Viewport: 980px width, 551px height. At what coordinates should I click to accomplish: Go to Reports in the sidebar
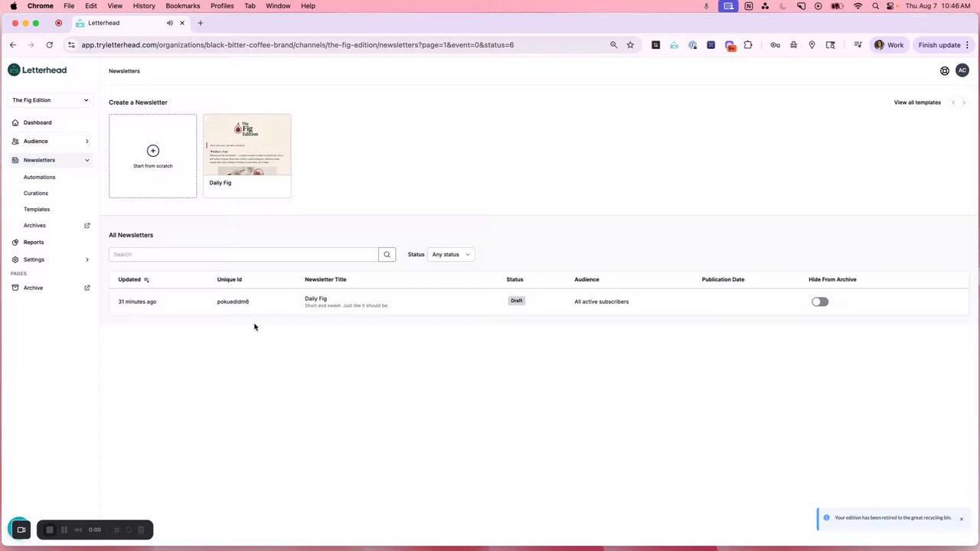[34, 243]
